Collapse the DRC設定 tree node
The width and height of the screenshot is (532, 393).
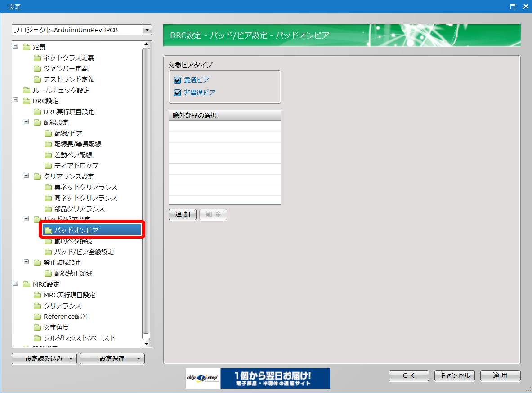pos(16,101)
